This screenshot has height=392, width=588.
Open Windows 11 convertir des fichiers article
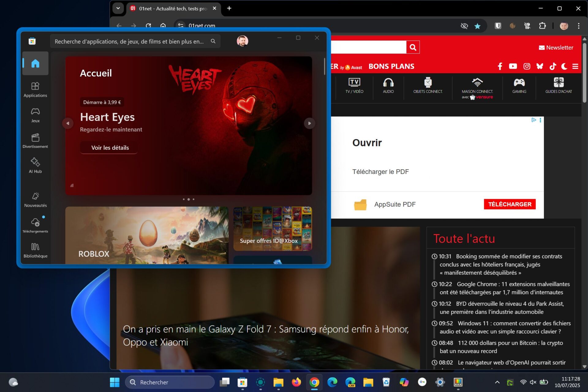click(501, 327)
